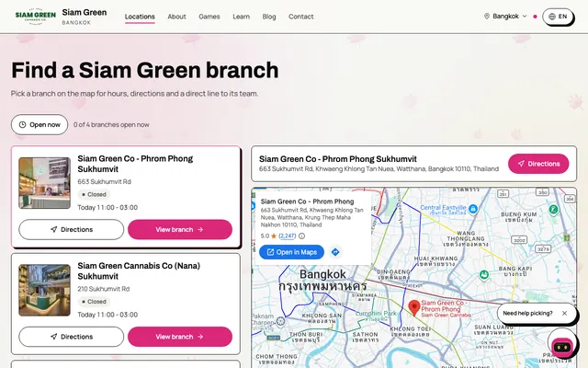This screenshot has height=368, width=588.
Task: Click the Closed status badge on Nana card
Action: pyautogui.click(x=94, y=302)
